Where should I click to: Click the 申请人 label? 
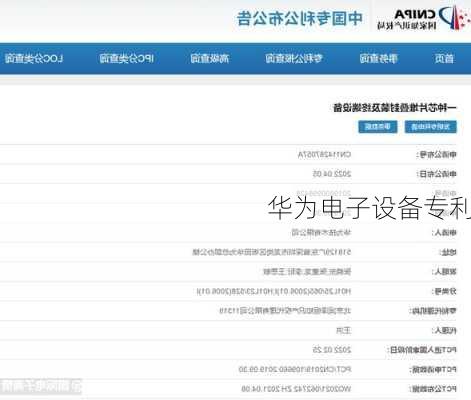444,232
